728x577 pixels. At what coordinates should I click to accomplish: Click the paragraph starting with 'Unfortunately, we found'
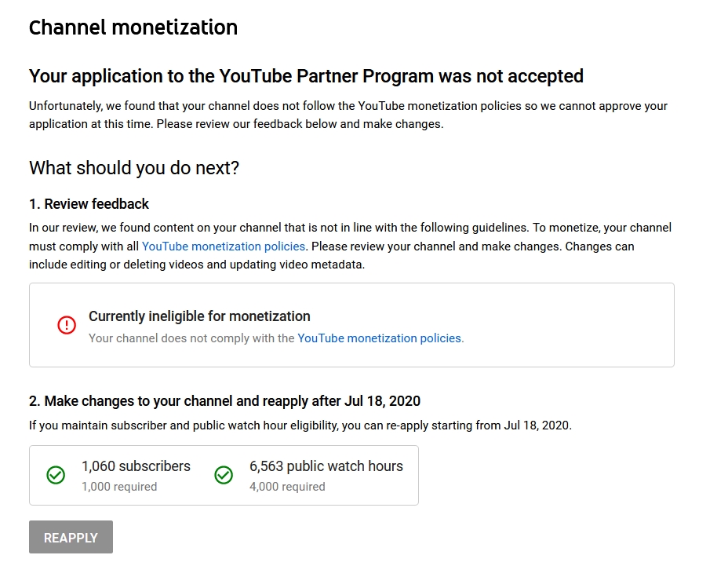coord(348,115)
